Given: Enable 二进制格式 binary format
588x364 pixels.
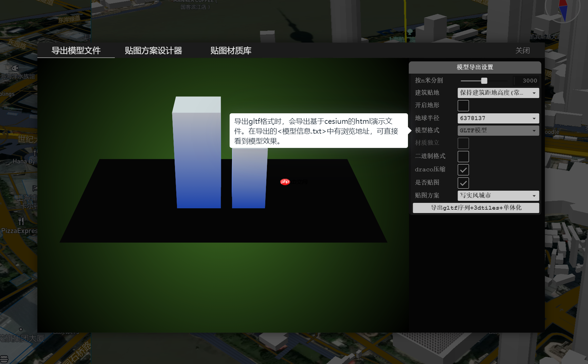Looking at the screenshot, I should point(463,156).
